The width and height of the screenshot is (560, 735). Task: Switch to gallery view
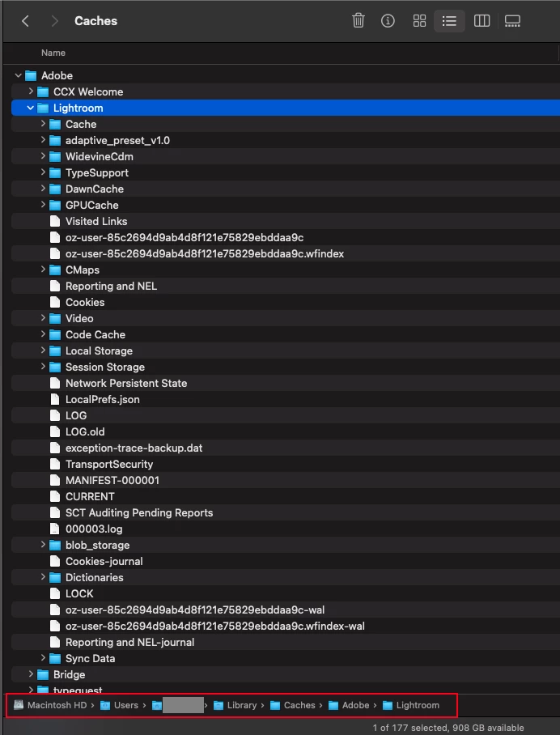512,20
